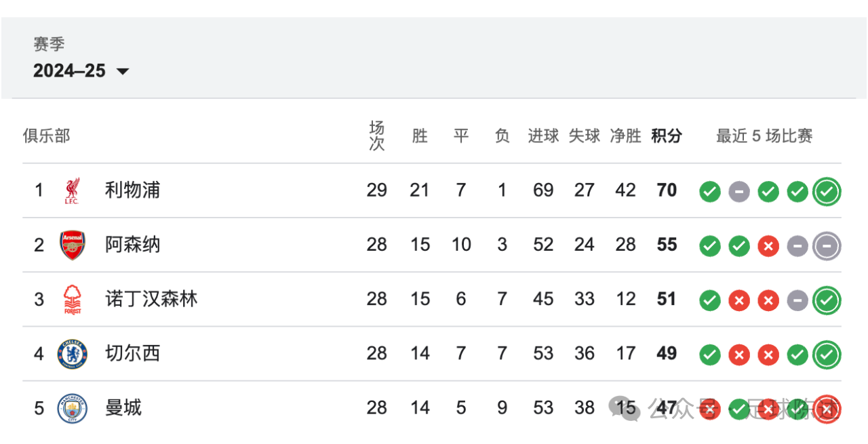Viewport: 868px width, 444px height.
Task: Click Nottingham Forest's latest win icon
Action: pyautogui.click(x=827, y=300)
